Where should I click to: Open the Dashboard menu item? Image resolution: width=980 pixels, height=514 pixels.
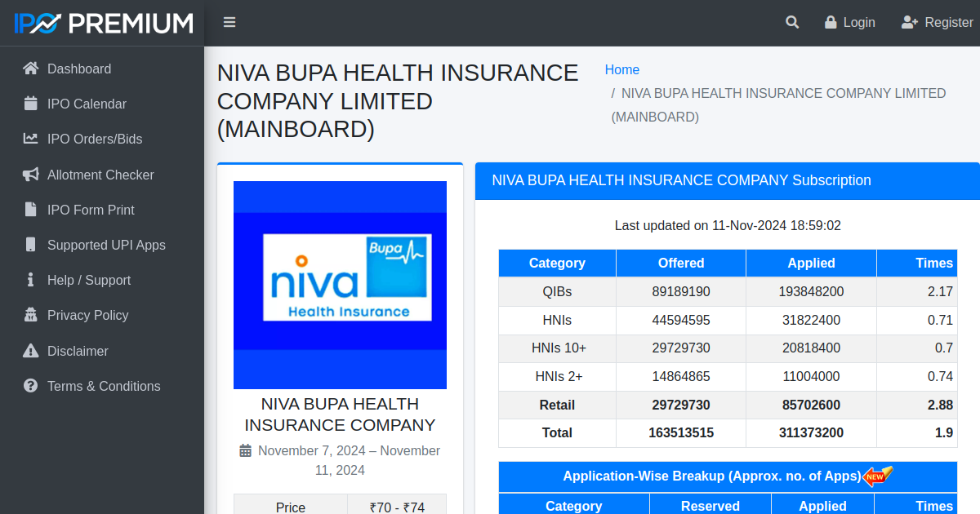click(78, 69)
